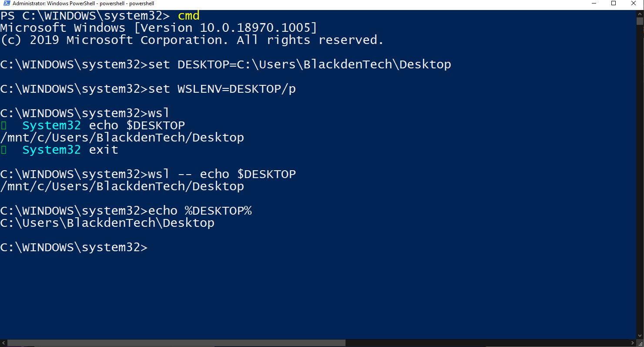Viewport: 644px width, 347px height.
Task: Maximize the PowerShell window
Action: point(614,3)
